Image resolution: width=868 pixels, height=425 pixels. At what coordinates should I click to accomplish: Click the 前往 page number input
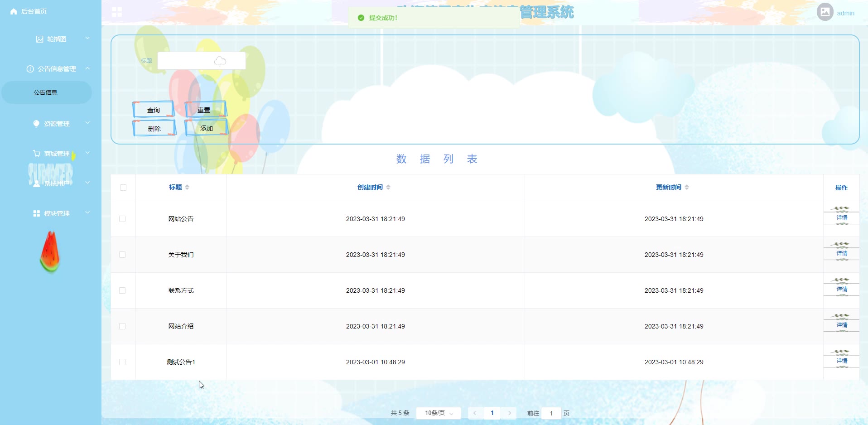pyautogui.click(x=551, y=413)
